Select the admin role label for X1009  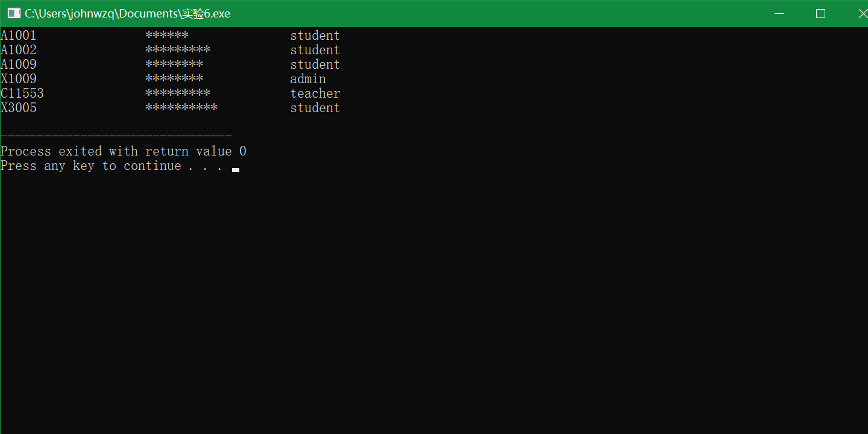[308, 78]
